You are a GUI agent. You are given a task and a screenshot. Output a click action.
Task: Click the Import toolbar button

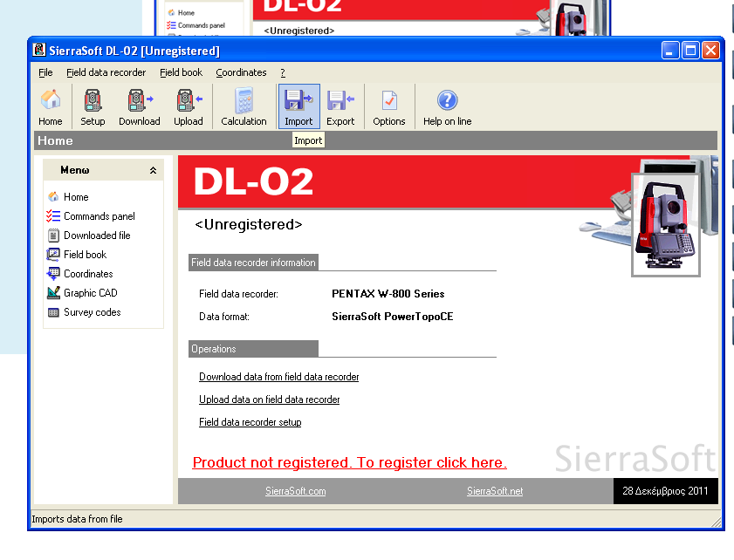(298, 106)
